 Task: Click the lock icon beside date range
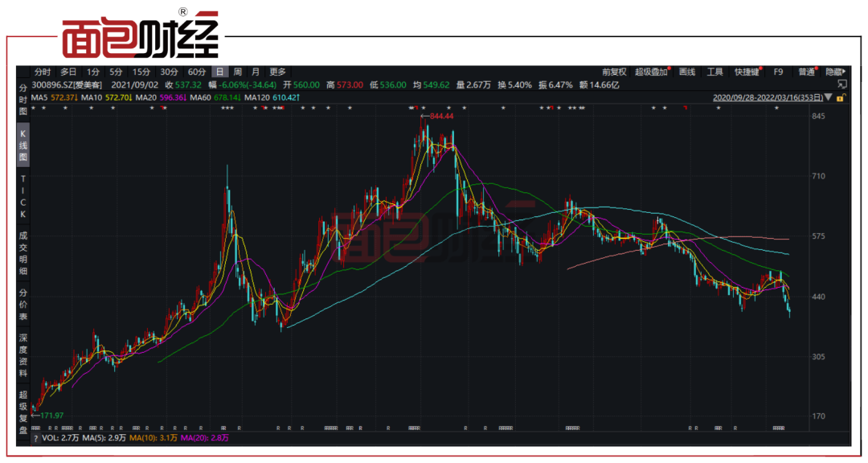pyautogui.click(x=840, y=98)
